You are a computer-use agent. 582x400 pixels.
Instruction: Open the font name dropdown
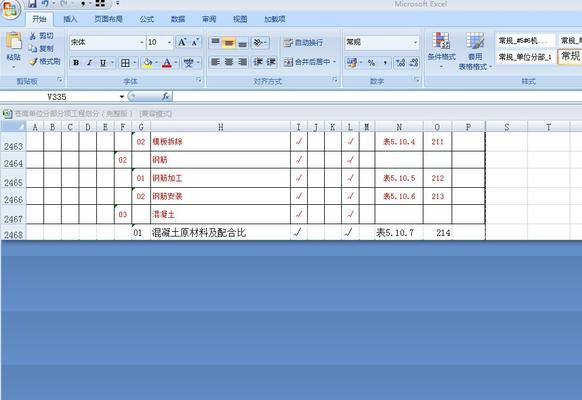click(141, 42)
